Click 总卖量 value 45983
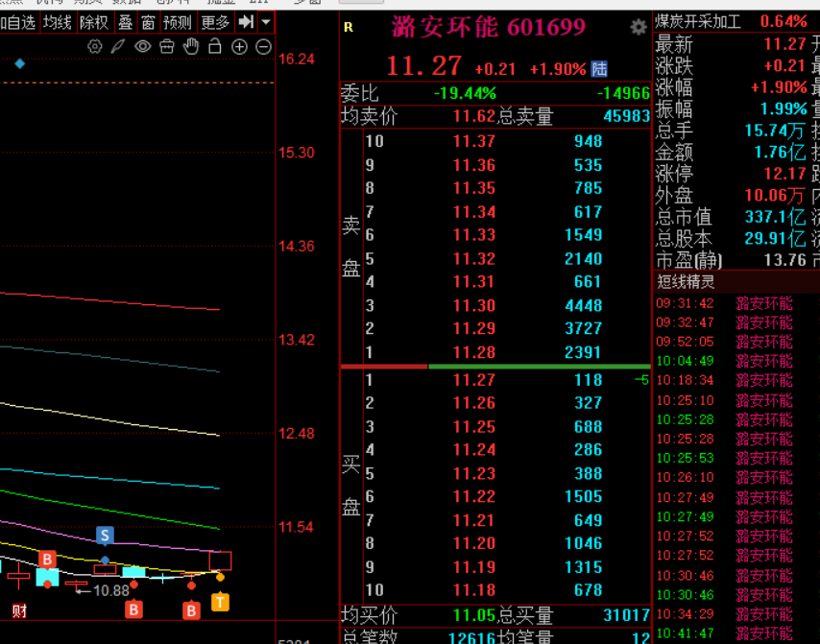Image resolution: width=820 pixels, height=644 pixels. click(x=626, y=116)
